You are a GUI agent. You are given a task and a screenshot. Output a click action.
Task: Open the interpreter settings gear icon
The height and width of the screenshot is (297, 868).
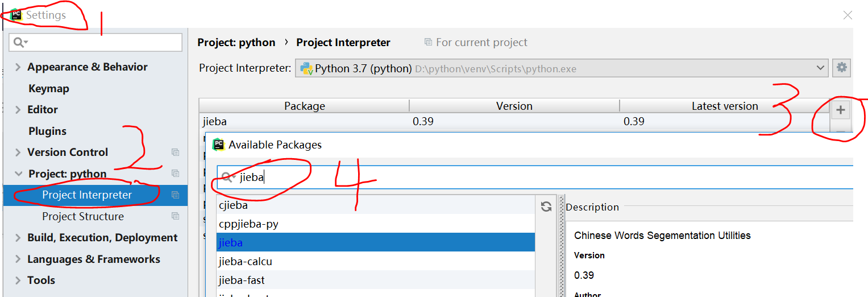[841, 68]
